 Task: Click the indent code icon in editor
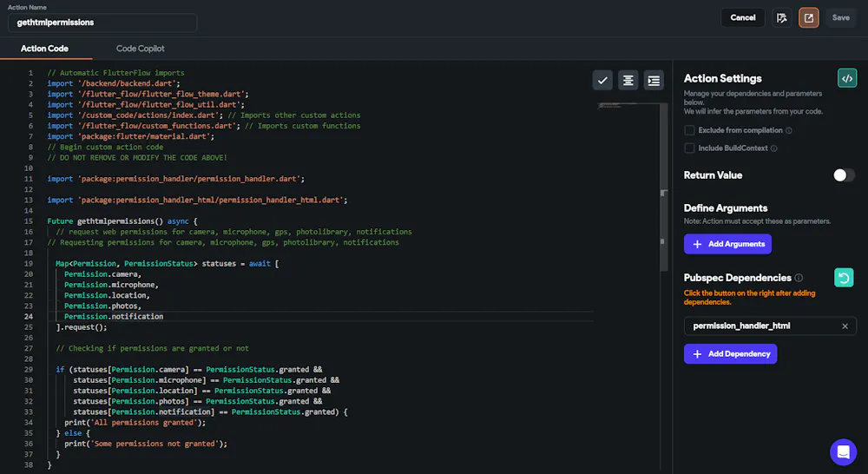654,80
